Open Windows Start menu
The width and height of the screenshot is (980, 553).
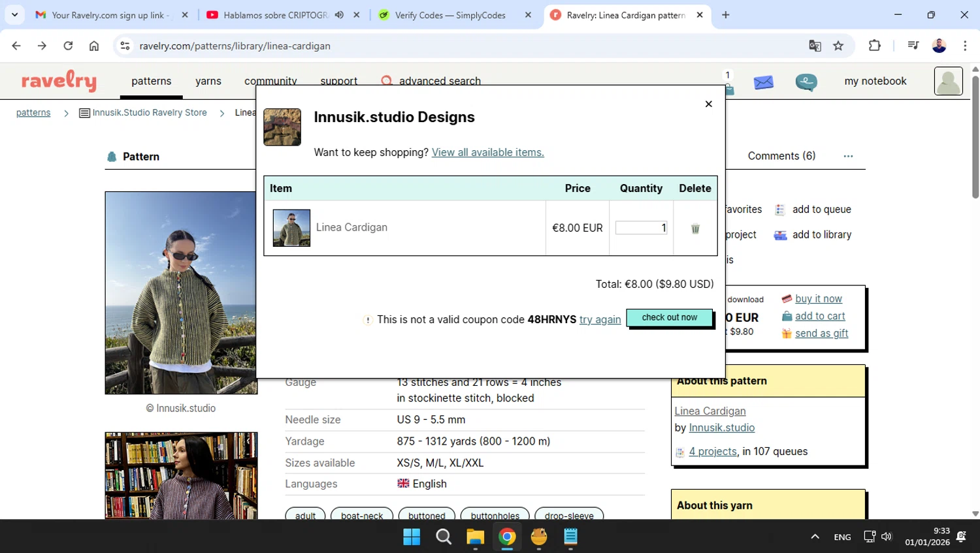point(412,537)
